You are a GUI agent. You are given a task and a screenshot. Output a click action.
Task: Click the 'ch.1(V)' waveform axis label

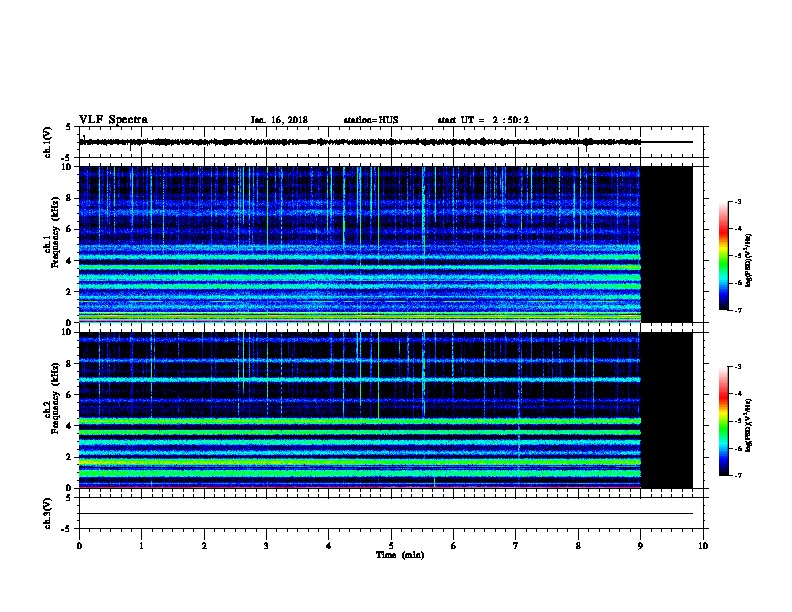[x=47, y=142]
